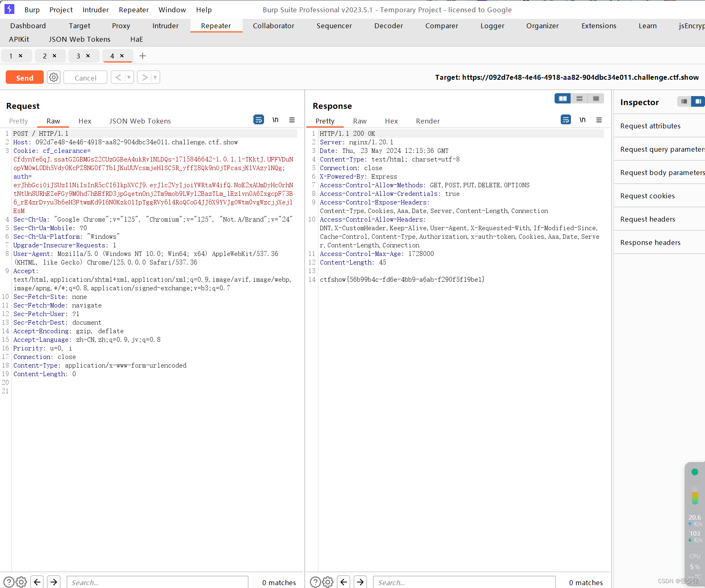This screenshot has width=705, height=588.
Task: Select top-bottom layout view
Action: [x=579, y=99]
